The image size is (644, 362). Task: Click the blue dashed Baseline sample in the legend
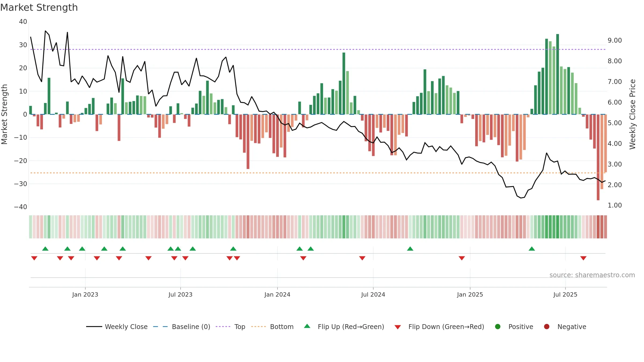(x=160, y=327)
